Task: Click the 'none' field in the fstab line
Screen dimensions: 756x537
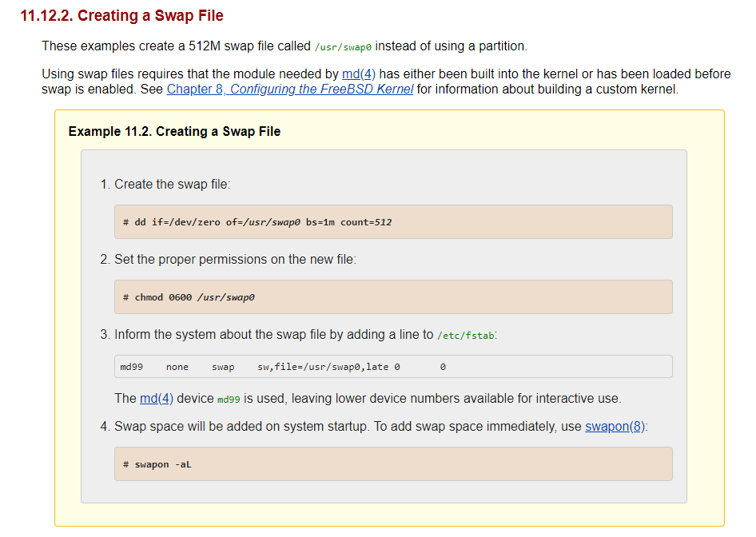Action: coord(177,367)
